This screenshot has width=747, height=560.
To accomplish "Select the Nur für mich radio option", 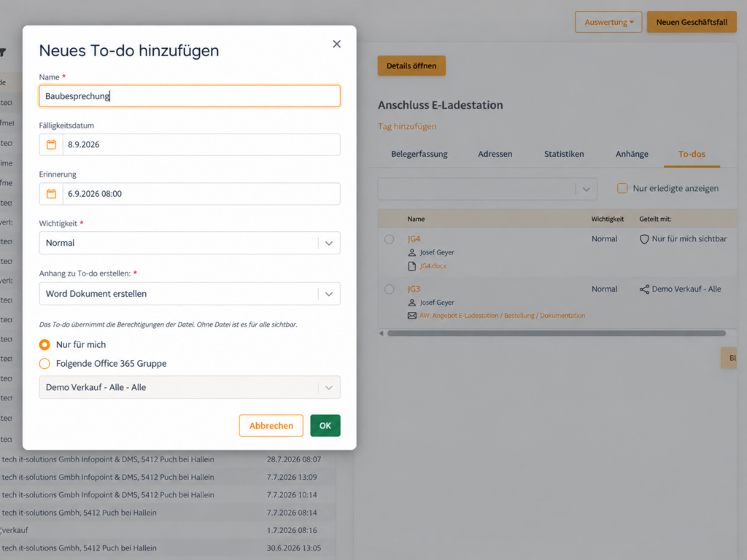I will pyautogui.click(x=44, y=344).
